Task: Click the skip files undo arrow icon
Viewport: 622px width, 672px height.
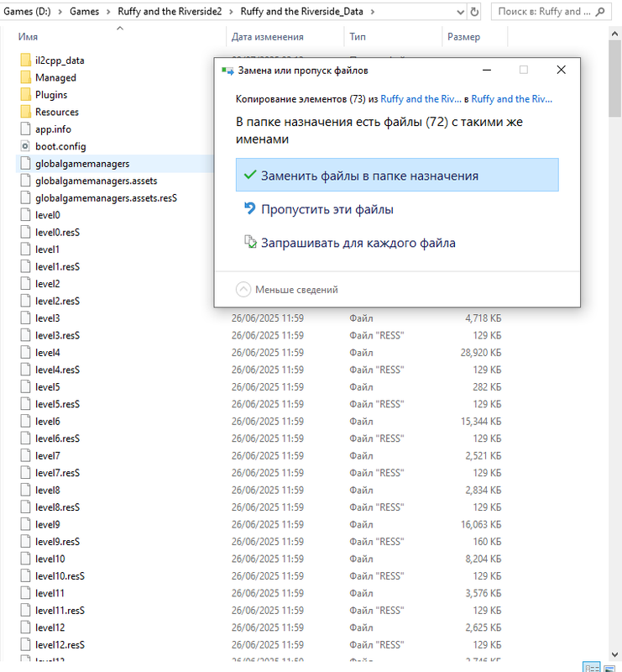Action: [x=250, y=208]
